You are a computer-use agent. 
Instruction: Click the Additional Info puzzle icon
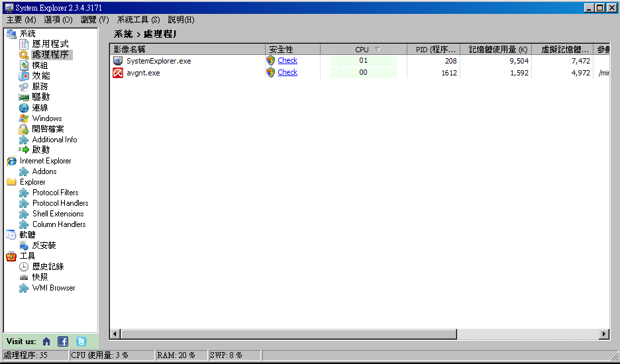(x=24, y=140)
